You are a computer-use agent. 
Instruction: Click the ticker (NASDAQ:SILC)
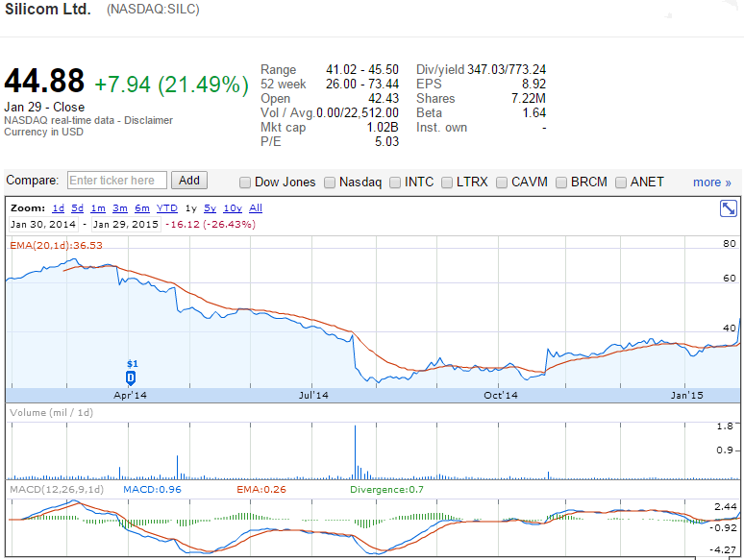pyautogui.click(x=153, y=9)
